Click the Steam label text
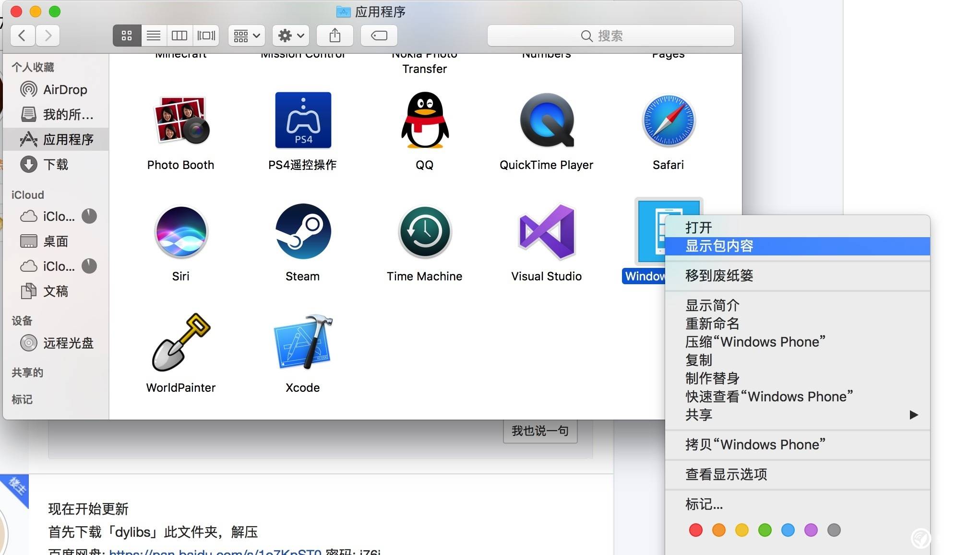Screen dimensions: 980x555 [303, 277]
